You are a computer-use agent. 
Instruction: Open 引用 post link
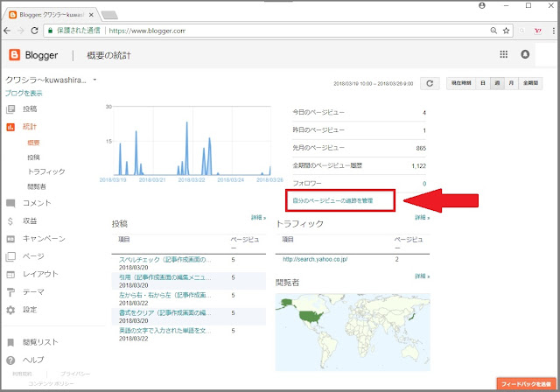point(165,277)
